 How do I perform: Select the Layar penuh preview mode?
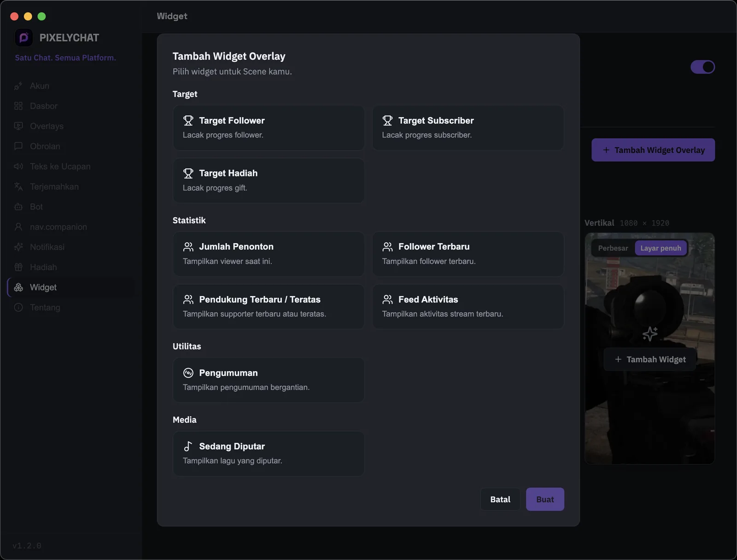click(x=661, y=248)
